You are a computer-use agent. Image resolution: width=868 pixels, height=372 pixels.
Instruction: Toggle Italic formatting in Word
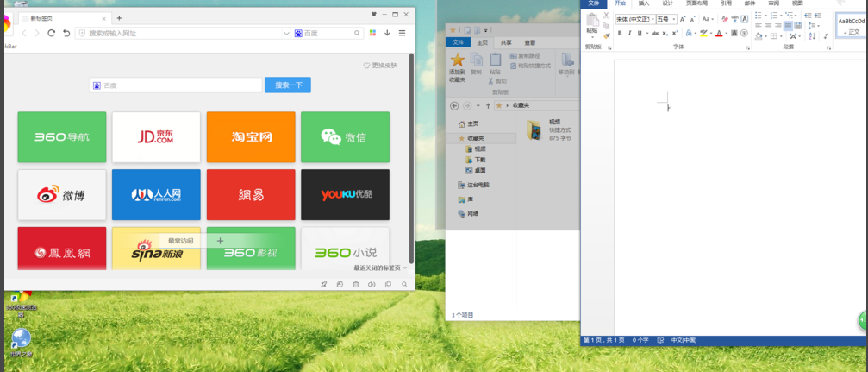coord(629,34)
